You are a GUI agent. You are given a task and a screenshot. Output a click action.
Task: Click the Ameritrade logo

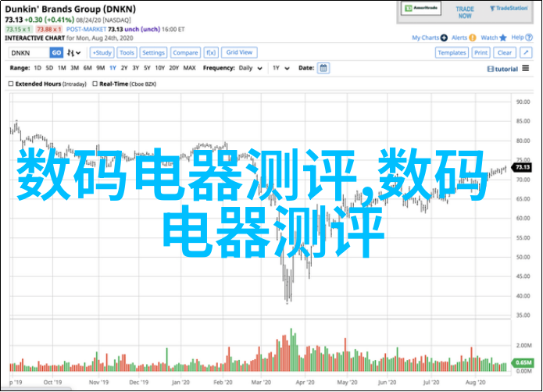pyautogui.click(x=421, y=9)
